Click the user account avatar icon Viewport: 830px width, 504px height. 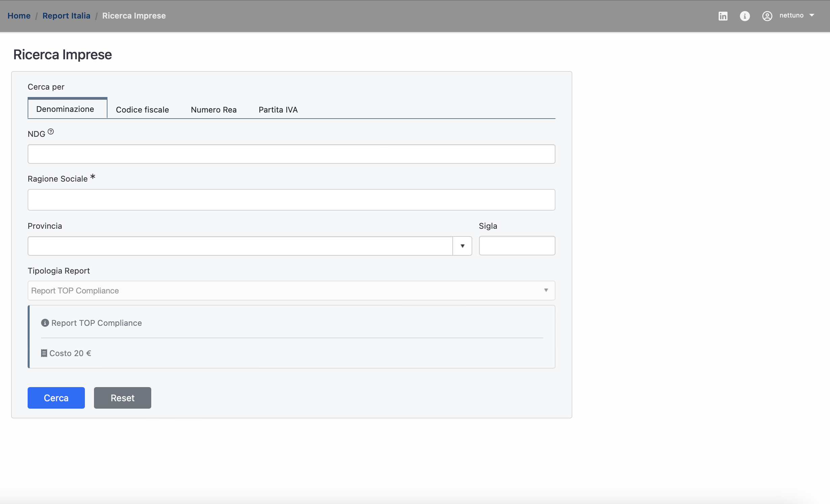tap(767, 16)
